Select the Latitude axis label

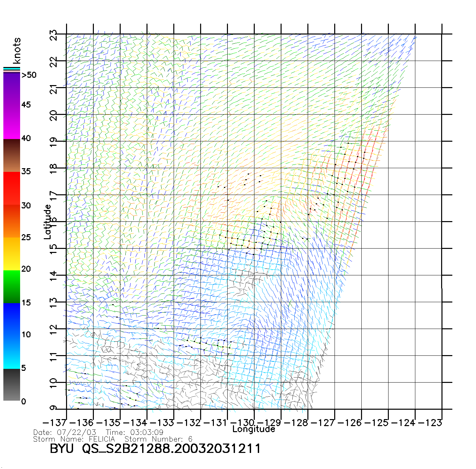tap(48, 222)
